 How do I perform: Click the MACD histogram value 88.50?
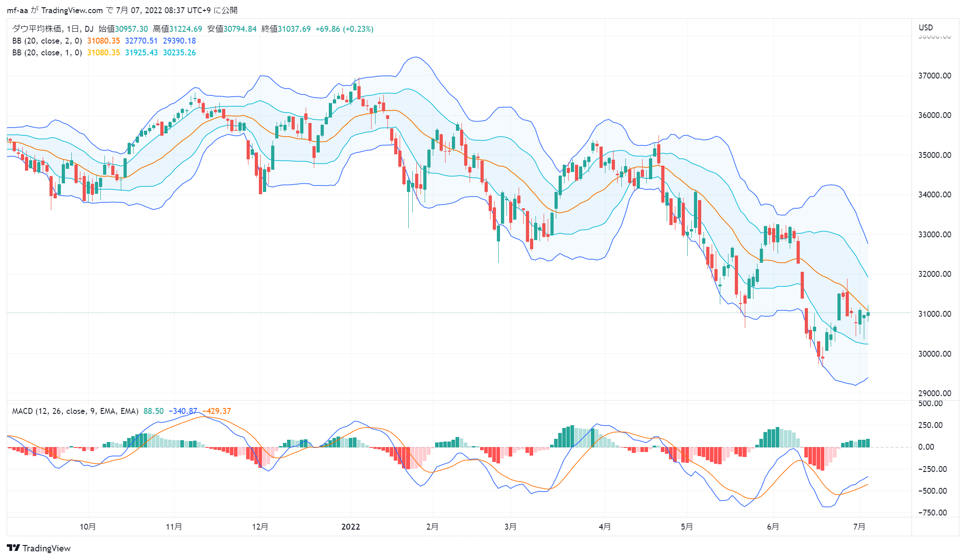(154, 411)
